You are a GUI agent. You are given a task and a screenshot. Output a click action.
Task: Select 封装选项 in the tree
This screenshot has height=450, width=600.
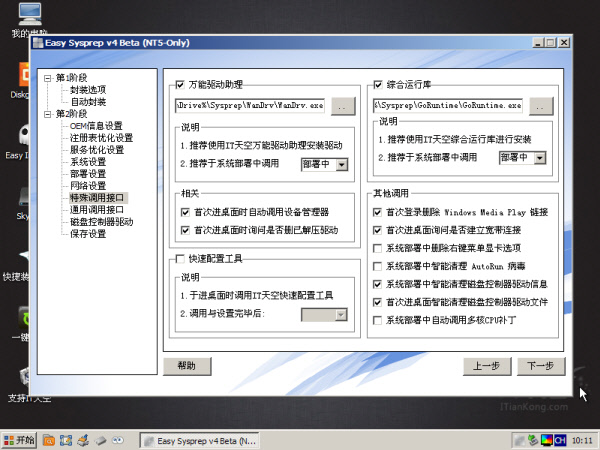click(88, 90)
